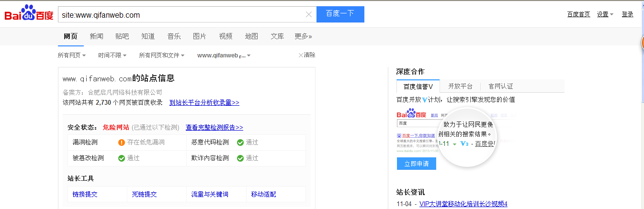The image size is (644, 209).
Task: Open 查看完整检测报告>> link
Action: click(x=215, y=127)
